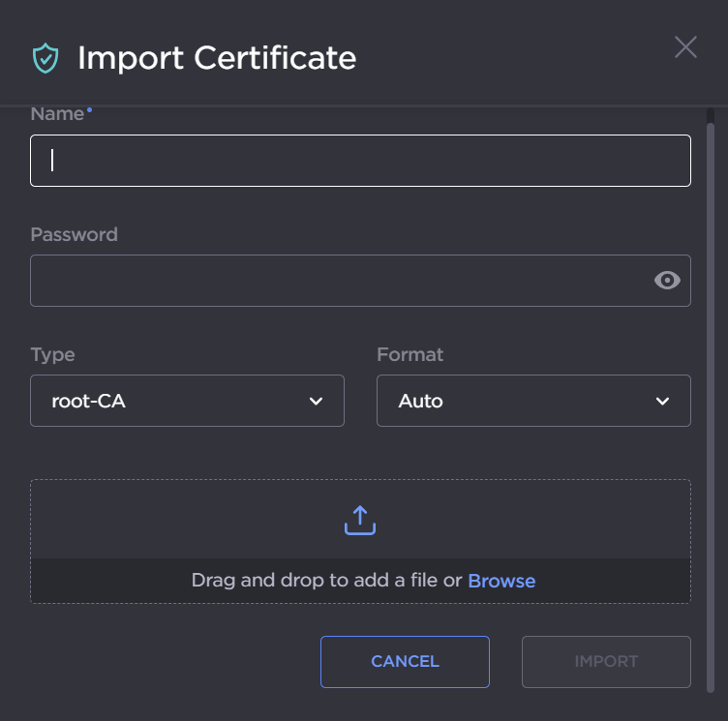The image size is (728, 721).
Task: Click the upload arrow icon
Action: tap(360, 520)
